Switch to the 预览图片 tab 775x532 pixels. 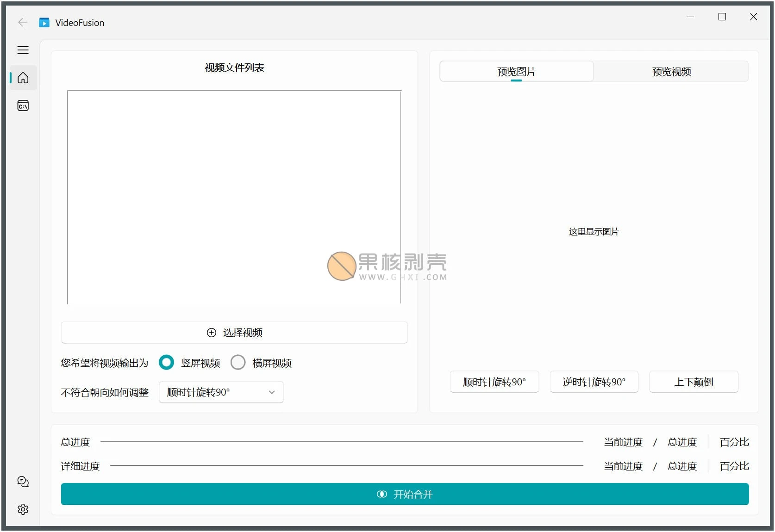click(x=516, y=72)
